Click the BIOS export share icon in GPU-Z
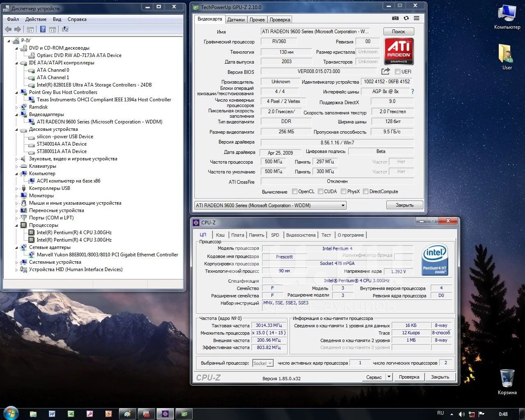This screenshot has height=420, width=525. tap(386, 71)
